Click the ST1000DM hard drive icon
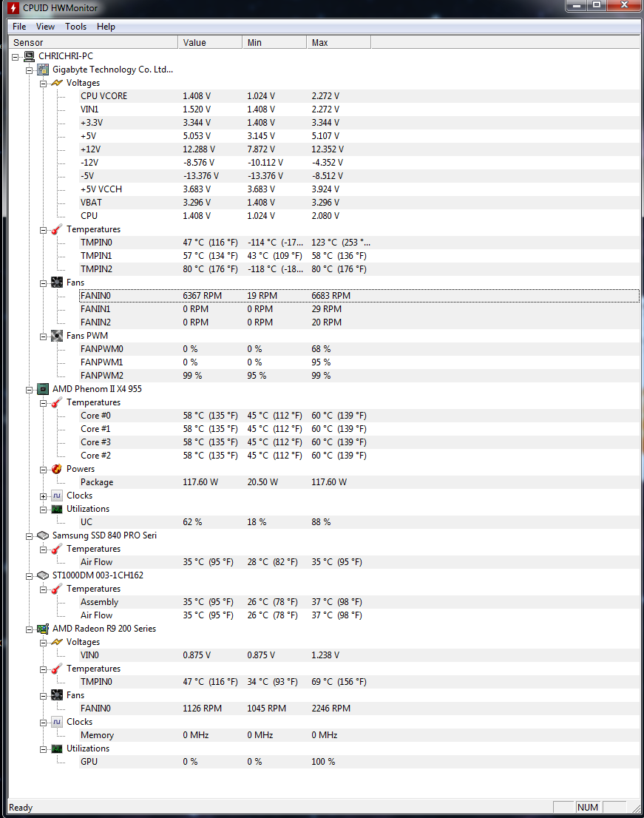The height and width of the screenshot is (818, 644). click(44, 575)
